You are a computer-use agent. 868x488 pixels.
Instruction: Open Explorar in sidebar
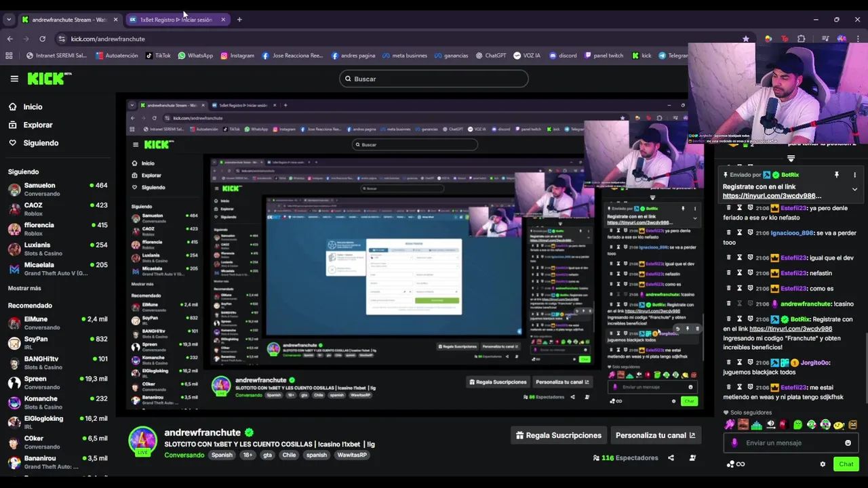tap(31, 125)
